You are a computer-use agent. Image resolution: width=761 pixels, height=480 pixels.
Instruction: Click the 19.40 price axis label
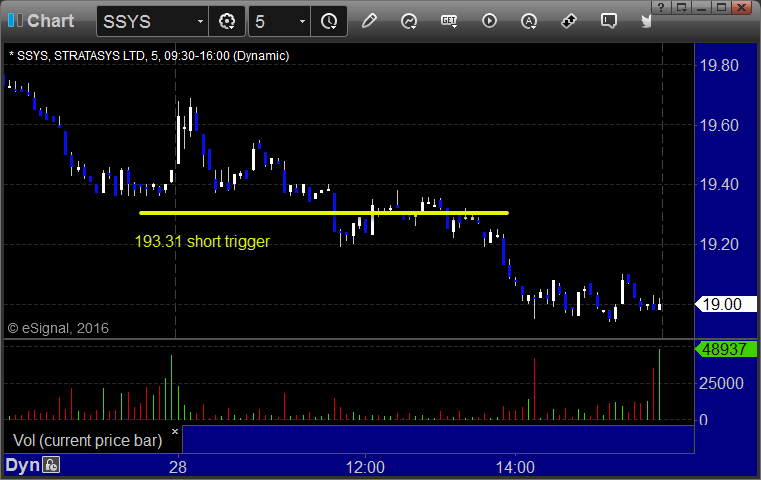[x=719, y=184]
